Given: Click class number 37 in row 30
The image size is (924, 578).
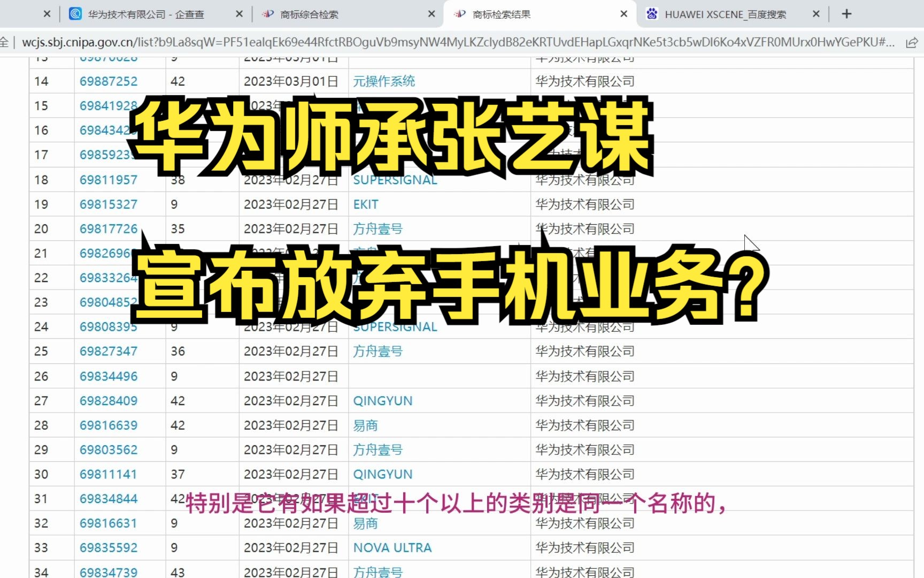Looking at the screenshot, I should (178, 475).
